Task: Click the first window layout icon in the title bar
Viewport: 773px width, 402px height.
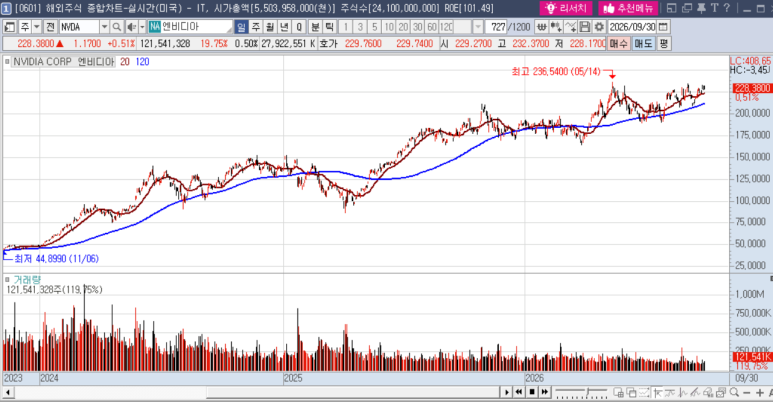Action: coord(671,8)
